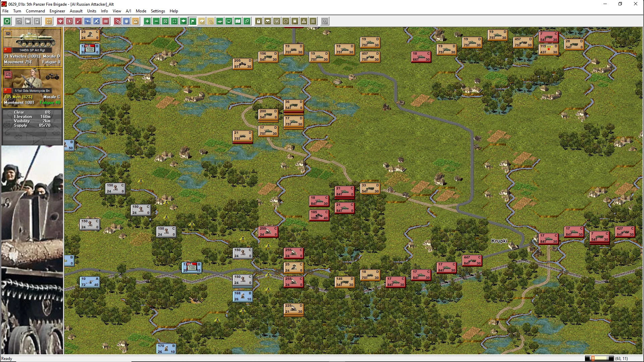Image resolution: width=644 pixels, height=362 pixels.
Task: Click the binoculars visible hexes icon
Action: 268,21
